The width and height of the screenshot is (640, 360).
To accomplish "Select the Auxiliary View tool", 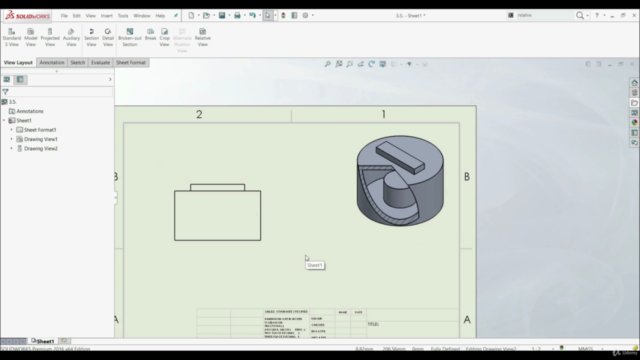I will coord(71,37).
